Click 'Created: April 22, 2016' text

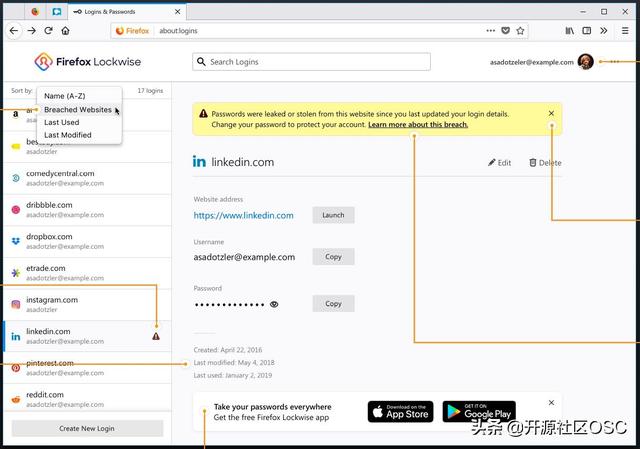click(228, 350)
